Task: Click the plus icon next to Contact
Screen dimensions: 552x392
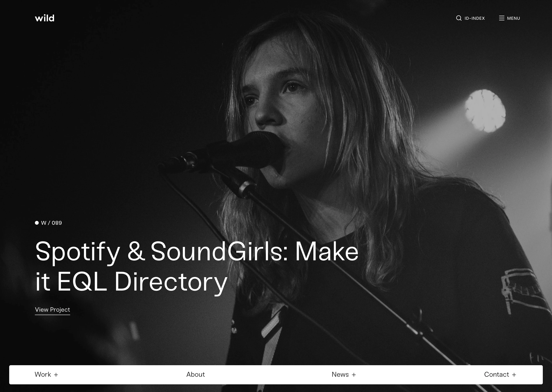Action: click(x=514, y=374)
